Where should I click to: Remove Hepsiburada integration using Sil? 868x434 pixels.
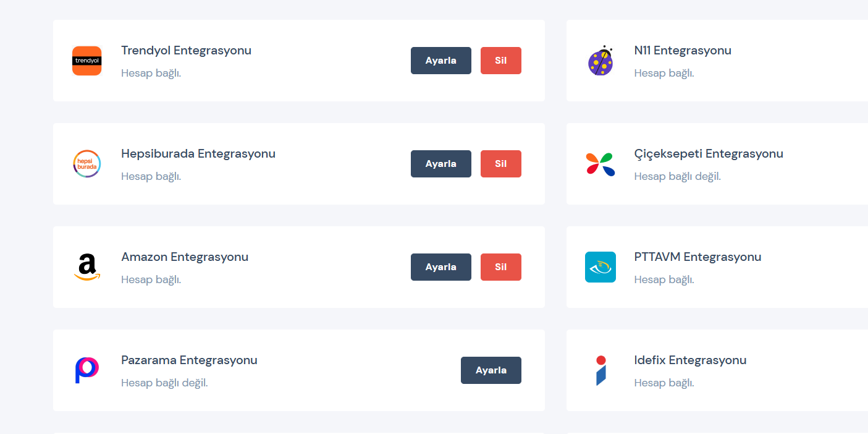(500, 164)
